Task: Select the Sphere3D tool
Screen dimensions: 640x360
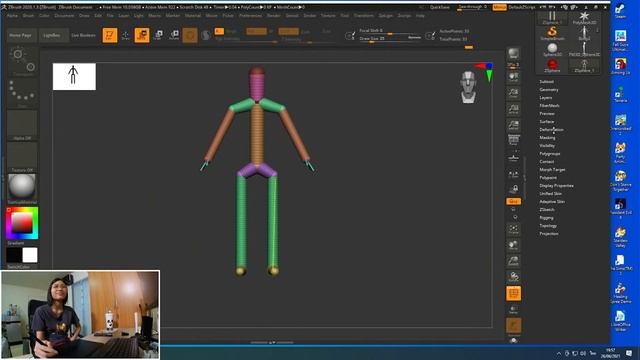Action: point(552,50)
